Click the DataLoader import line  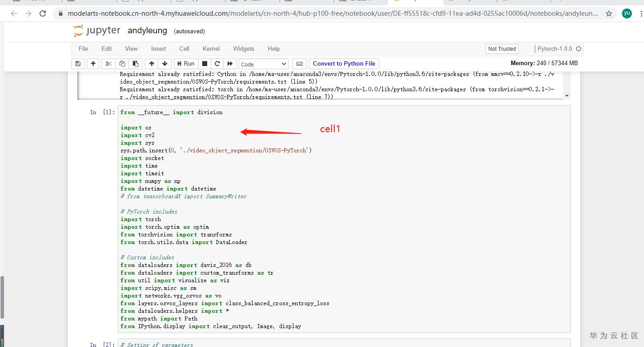point(184,242)
